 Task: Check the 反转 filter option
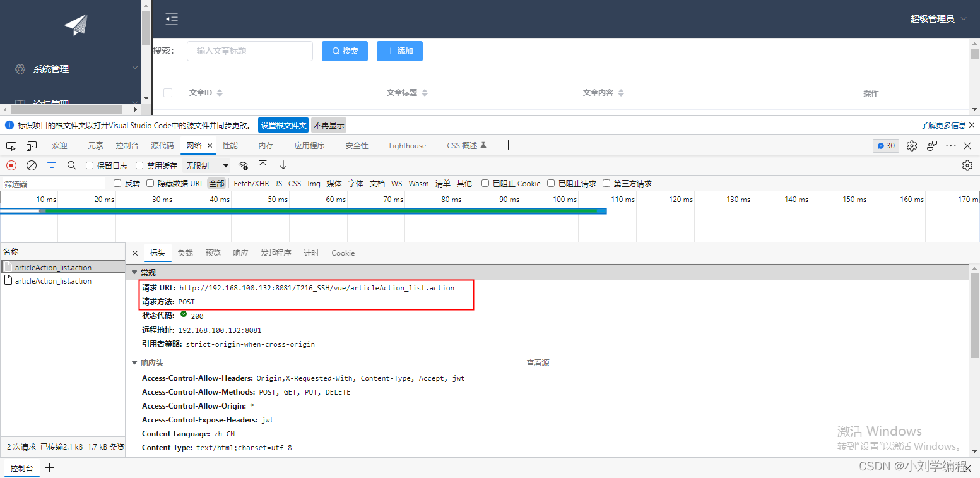[117, 183]
